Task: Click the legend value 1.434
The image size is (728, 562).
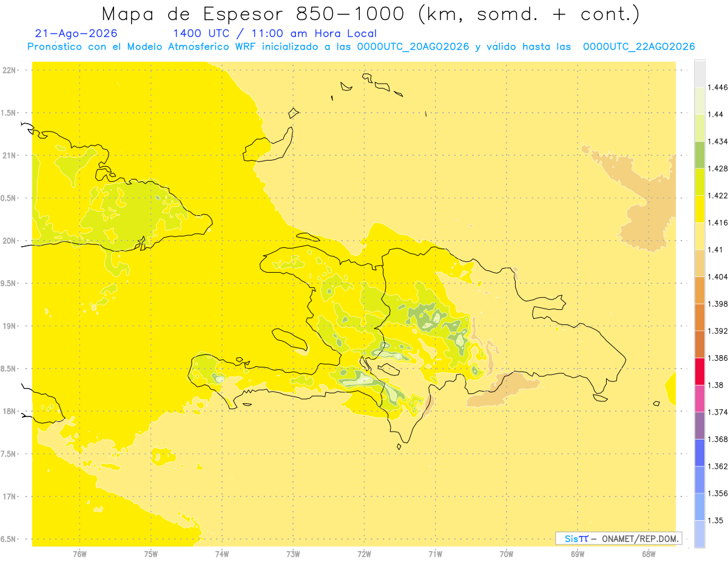Action: (x=717, y=141)
